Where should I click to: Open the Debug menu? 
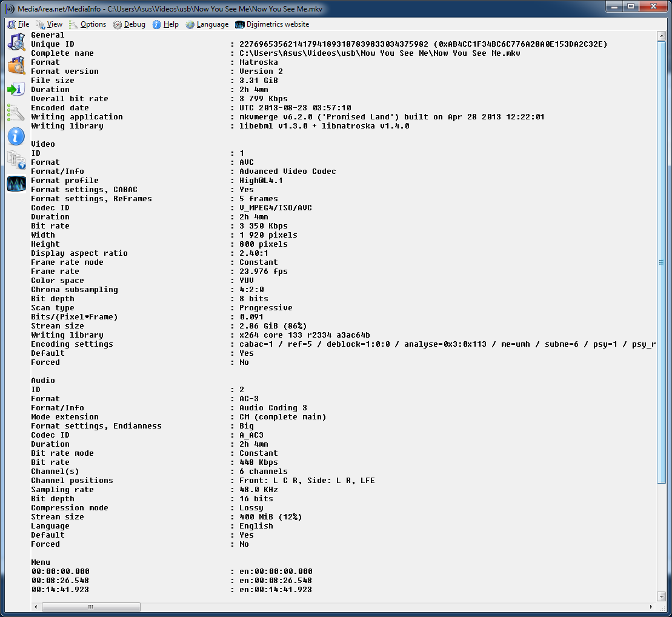pyautogui.click(x=130, y=24)
